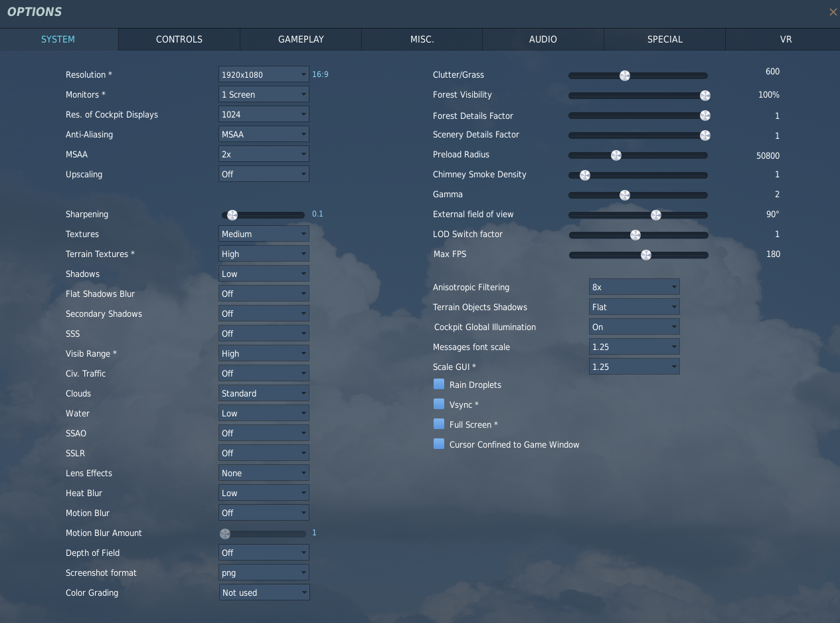Click the Clutter/Grass slider handle
840x623 pixels.
click(625, 76)
